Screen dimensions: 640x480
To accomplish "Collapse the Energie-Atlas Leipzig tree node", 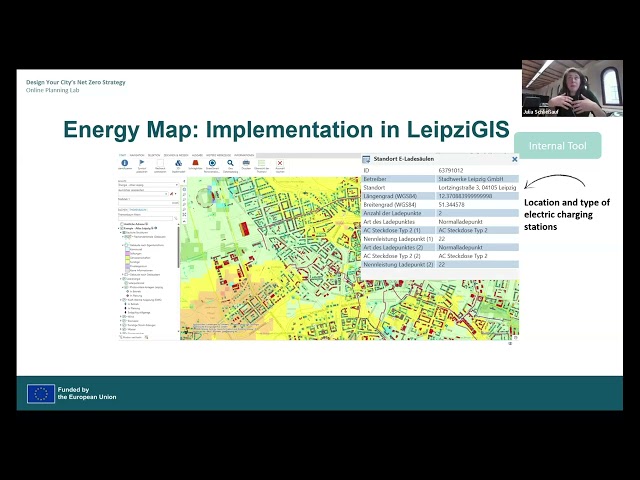I will [119, 228].
